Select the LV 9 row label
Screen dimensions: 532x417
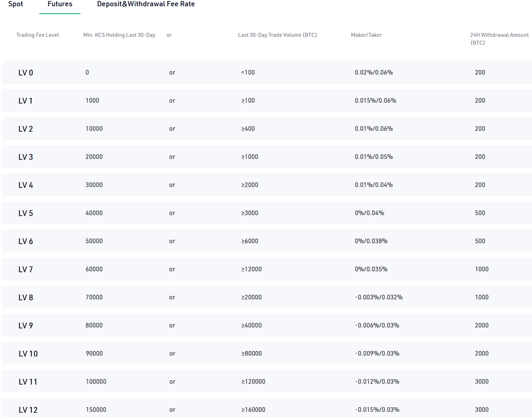(26, 326)
